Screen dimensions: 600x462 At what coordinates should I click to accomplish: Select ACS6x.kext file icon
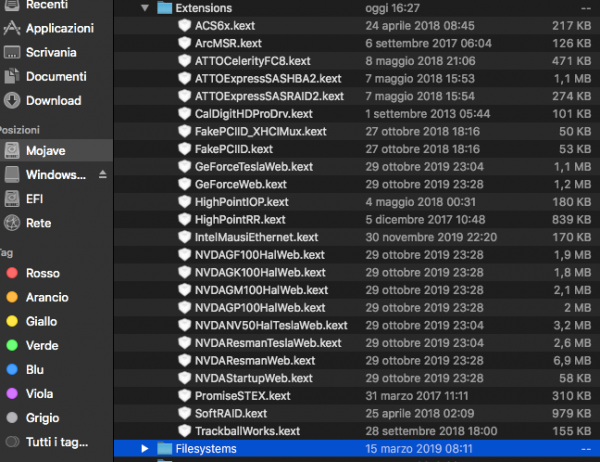(x=184, y=26)
